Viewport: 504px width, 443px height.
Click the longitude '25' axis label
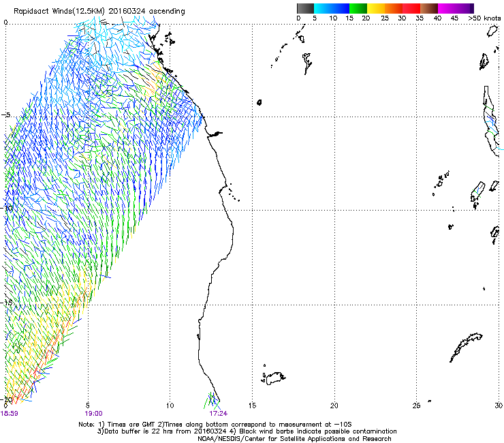coord(416,406)
